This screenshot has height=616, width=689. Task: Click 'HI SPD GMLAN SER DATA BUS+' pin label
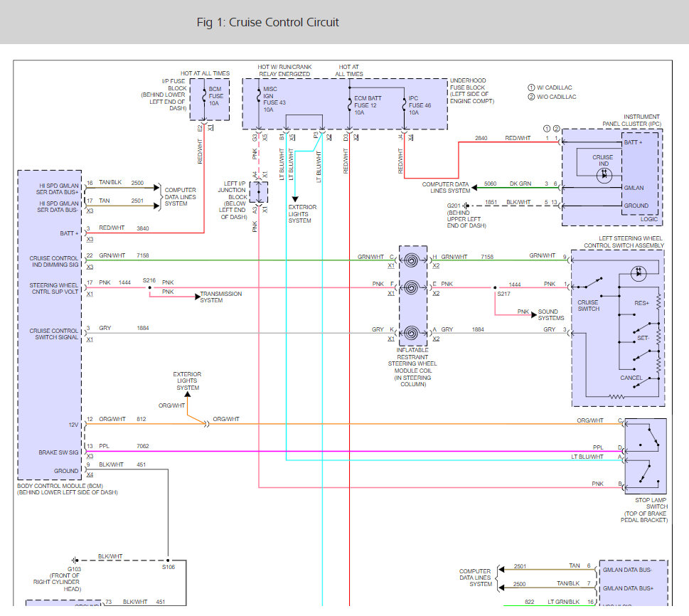tap(57, 189)
